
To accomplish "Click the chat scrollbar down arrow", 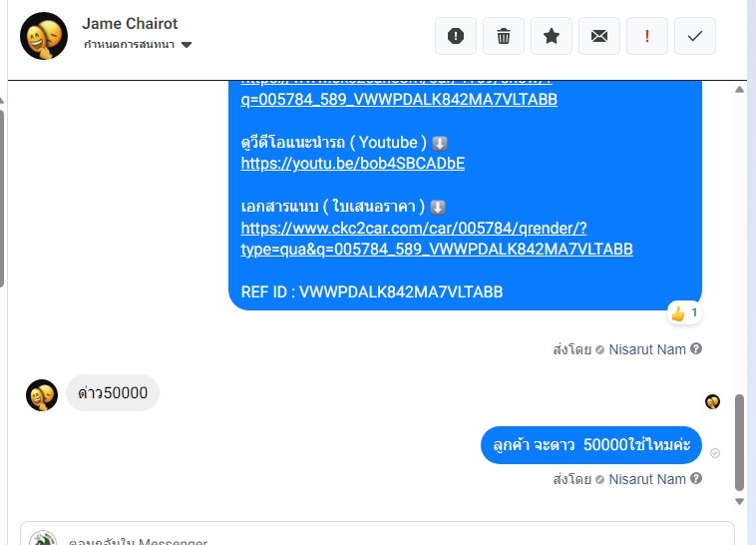I will 739,501.
